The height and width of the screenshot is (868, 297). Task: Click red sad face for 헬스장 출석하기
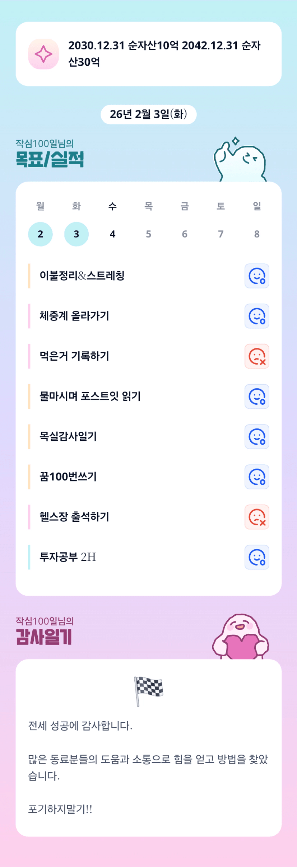pyautogui.click(x=257, y=517)
